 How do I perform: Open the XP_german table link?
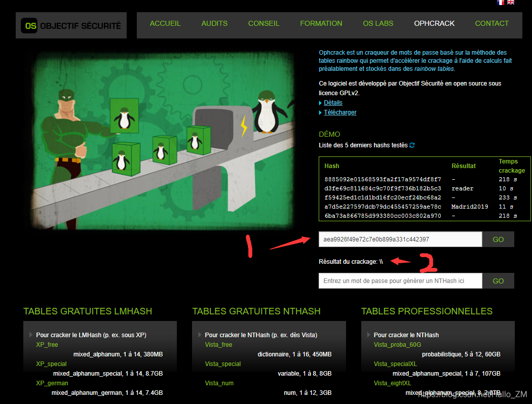pos(52,383)
